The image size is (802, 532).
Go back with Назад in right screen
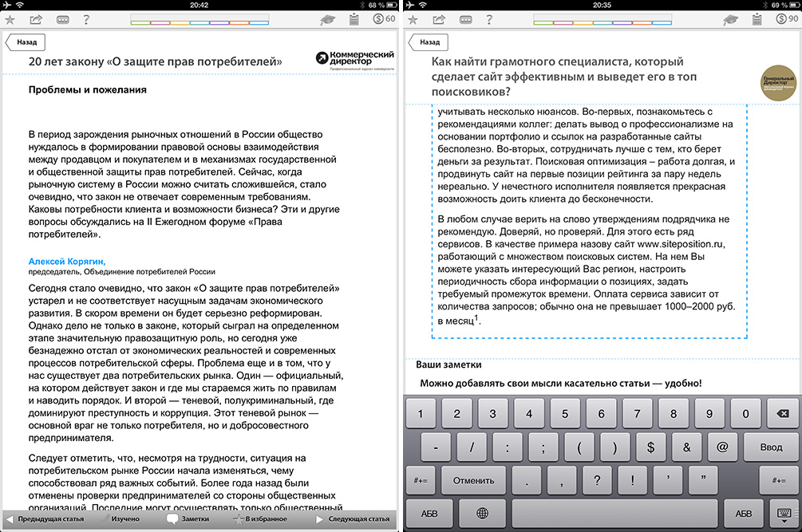click(428, 42)
